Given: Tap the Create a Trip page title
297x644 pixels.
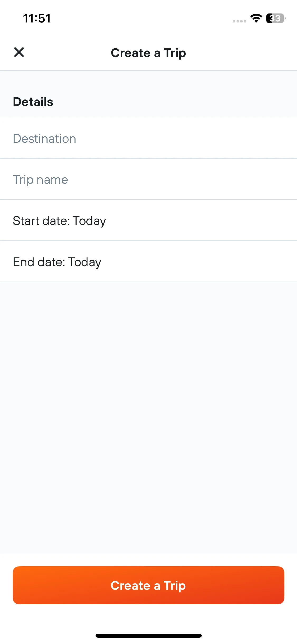Looking at the screenshot, I should click(148, 53).
